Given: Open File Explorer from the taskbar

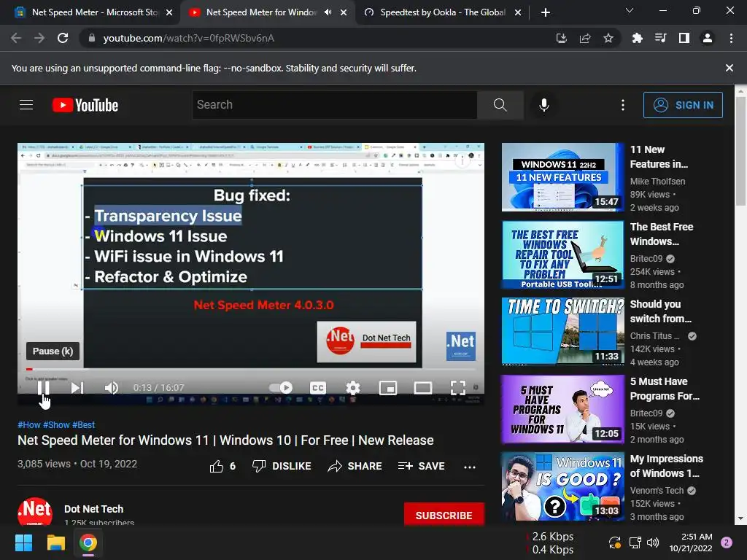Looking at the screenshot, I should [55, 542].
